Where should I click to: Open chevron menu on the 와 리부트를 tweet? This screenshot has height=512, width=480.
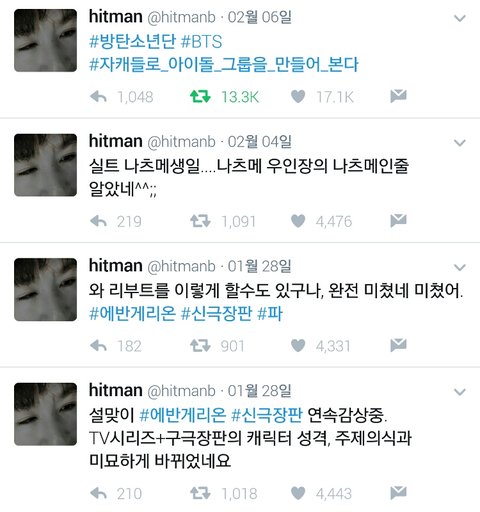[460, 267]
